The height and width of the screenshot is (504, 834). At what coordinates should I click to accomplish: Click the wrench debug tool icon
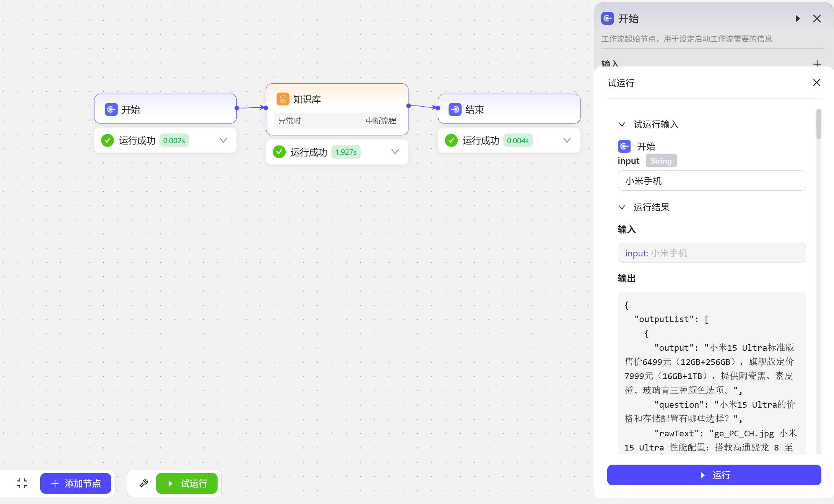144,483
